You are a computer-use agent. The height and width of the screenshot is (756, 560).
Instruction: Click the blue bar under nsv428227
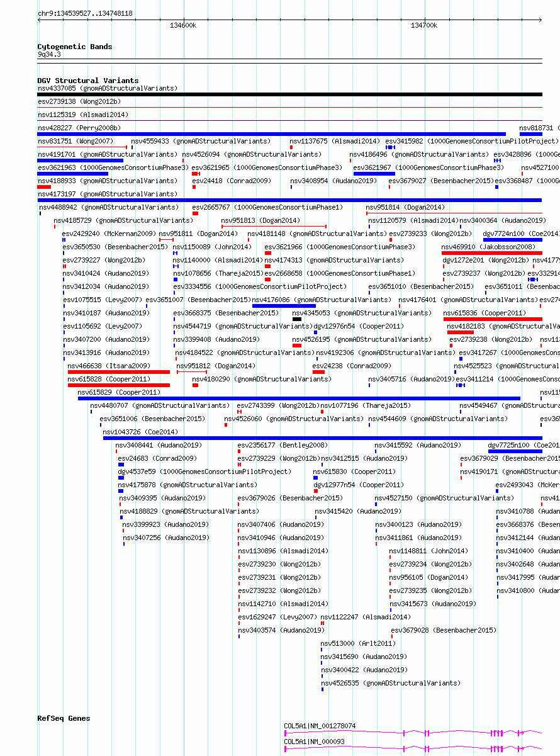272,134
